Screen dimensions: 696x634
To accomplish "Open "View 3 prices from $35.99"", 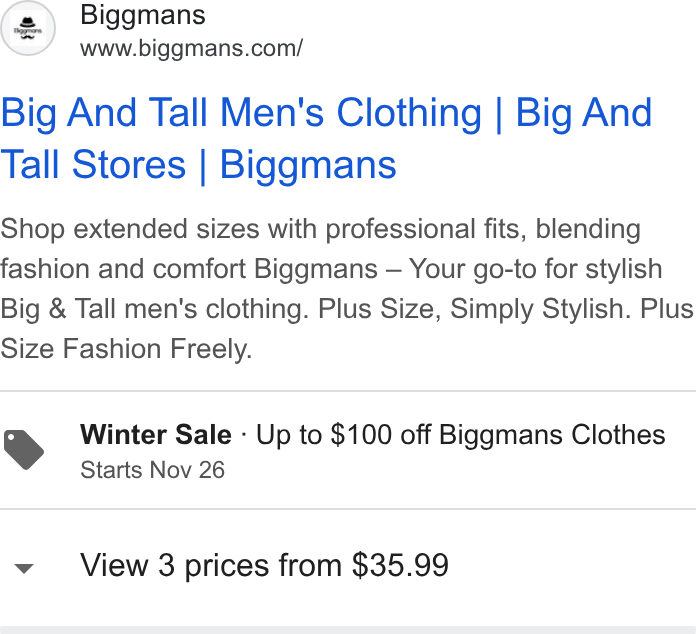I will [x=264, y=565].
